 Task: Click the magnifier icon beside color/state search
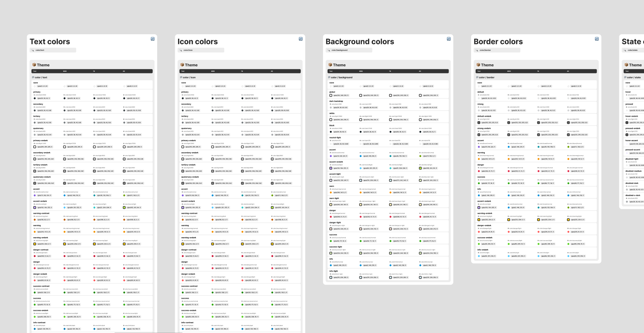625,50
